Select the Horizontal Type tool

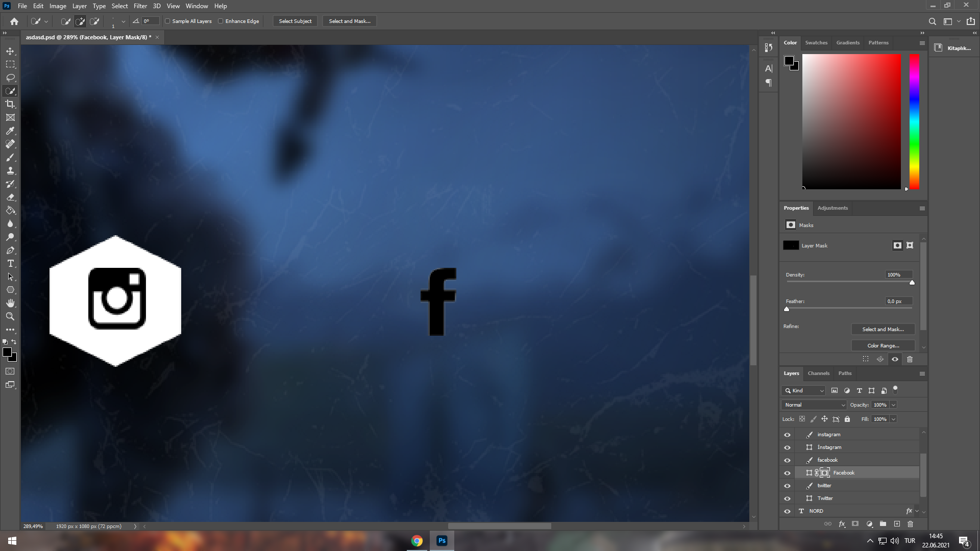tap(10, 263)
